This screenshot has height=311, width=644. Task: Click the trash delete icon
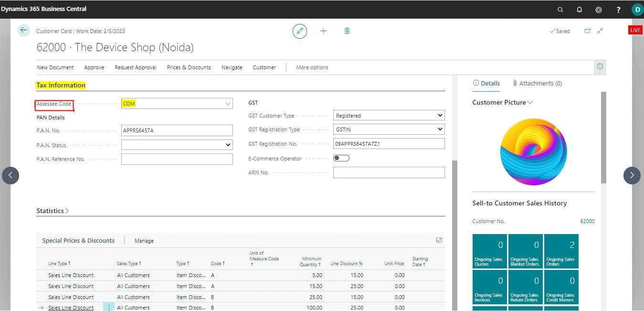tap(347, 31)
